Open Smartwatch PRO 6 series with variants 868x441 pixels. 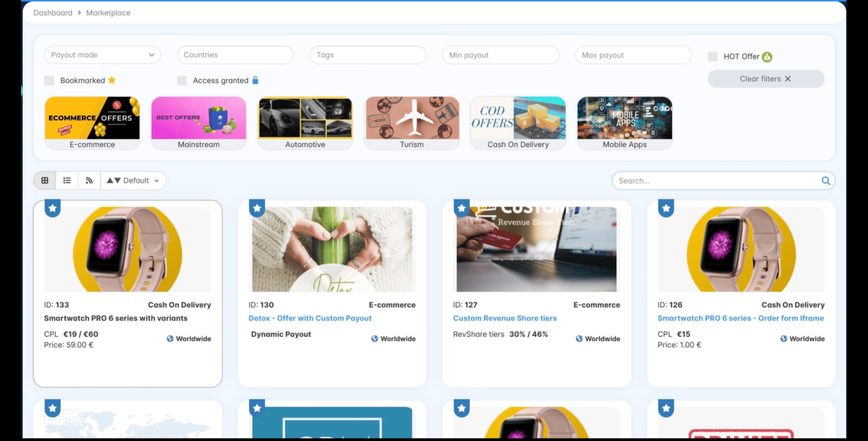(115, 318)
